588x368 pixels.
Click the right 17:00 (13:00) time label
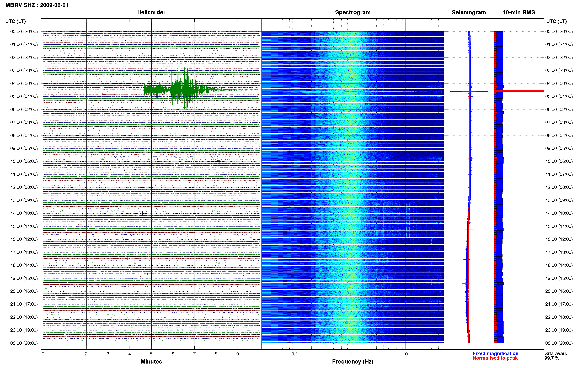pos(559,252)
